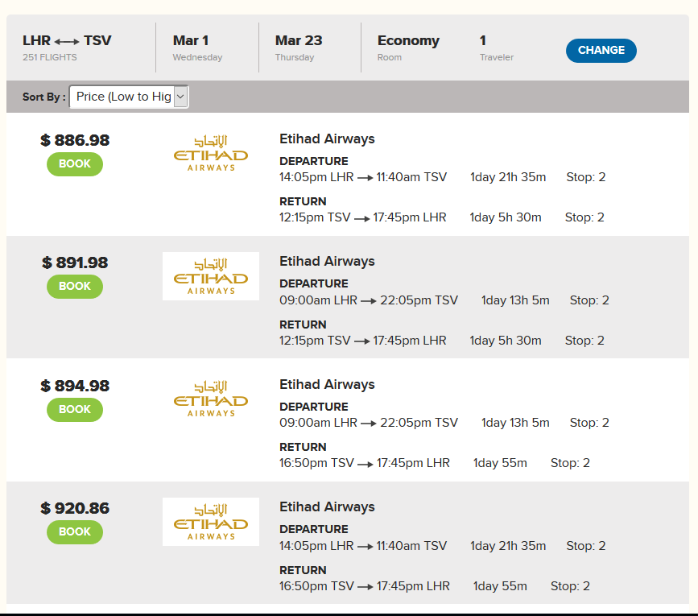Select the Mar 23 Thursday return date

[299, 48]
